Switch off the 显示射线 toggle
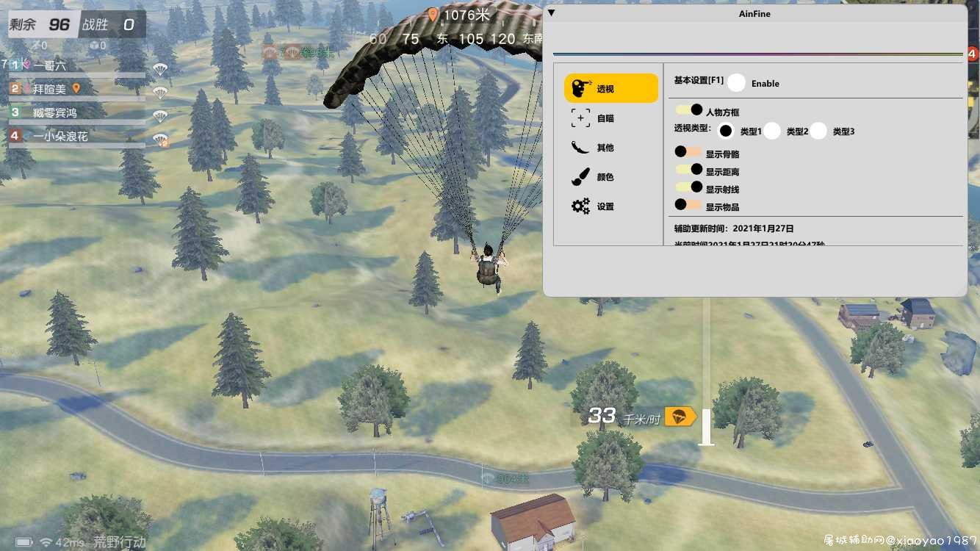 tap(689, 187)
